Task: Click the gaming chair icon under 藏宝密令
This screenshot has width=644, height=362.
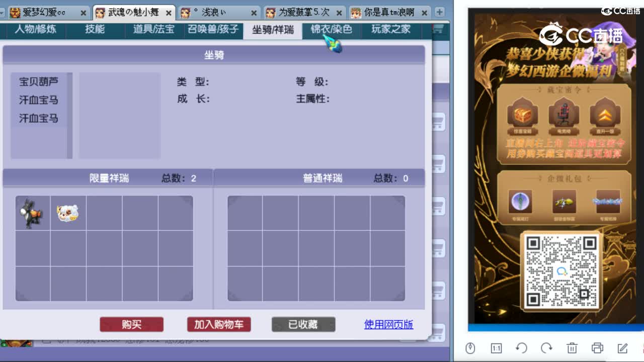Action: pyautogui.click(x=563, y=116)
